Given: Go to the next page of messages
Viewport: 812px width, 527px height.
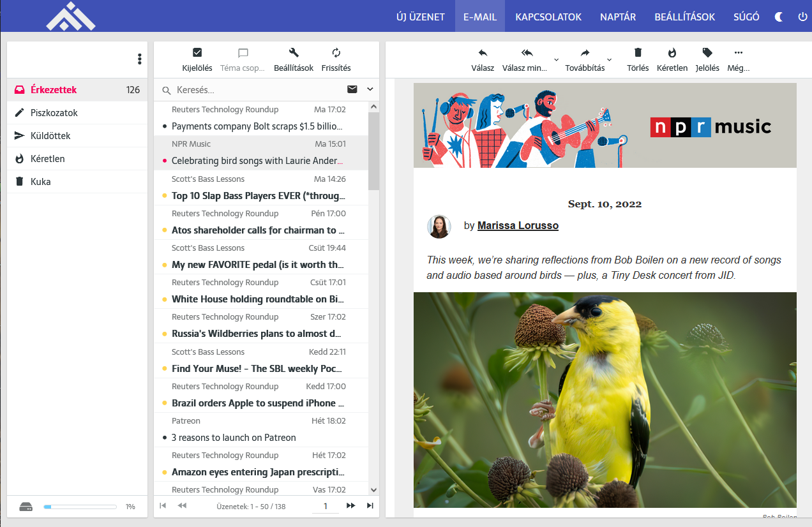Looking at the screenshot, I should click(350, 506).
